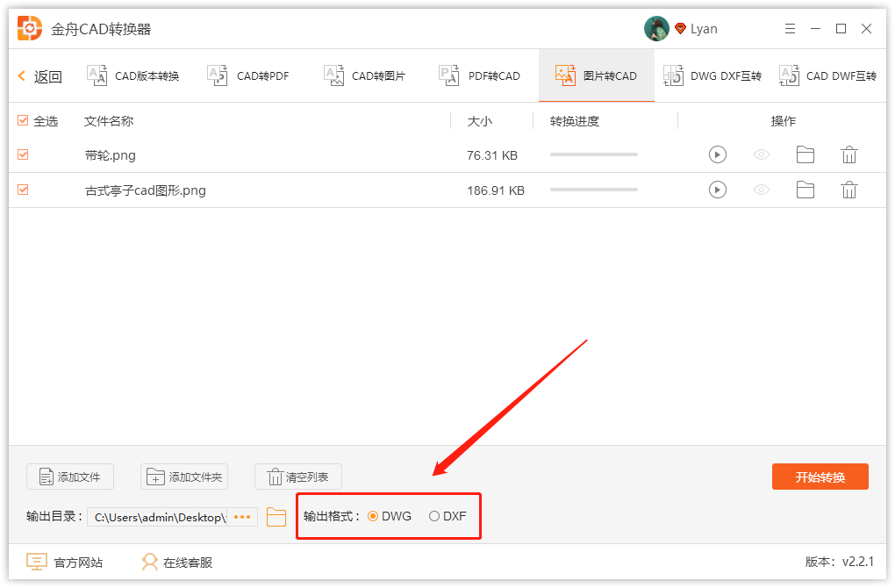
Task: Open the output folder for 带轮.png
Action: tap(805, 154)
